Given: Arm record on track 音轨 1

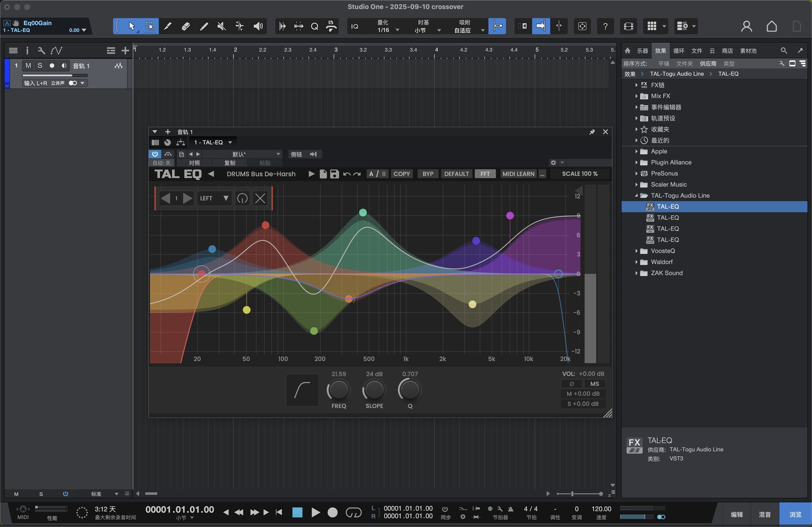Looking at the screenshot, I should click(52, 66).
